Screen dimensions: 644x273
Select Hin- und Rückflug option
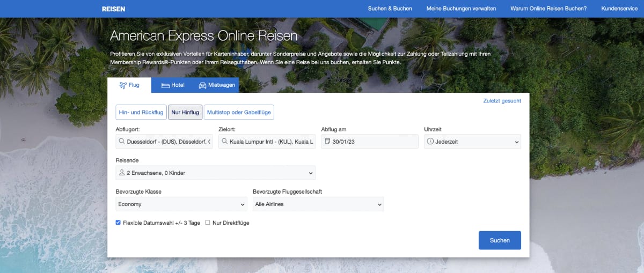click(141, 112)
